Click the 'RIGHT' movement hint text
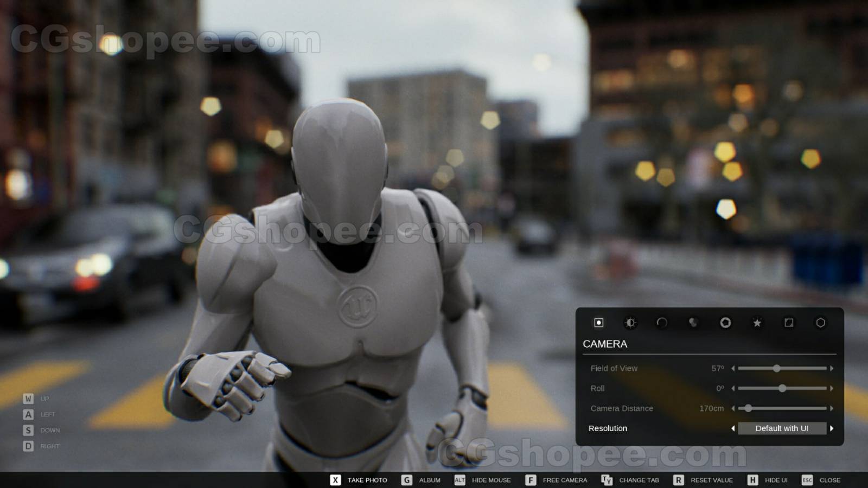Screen dimensions: 868x488 click(50, 446)
